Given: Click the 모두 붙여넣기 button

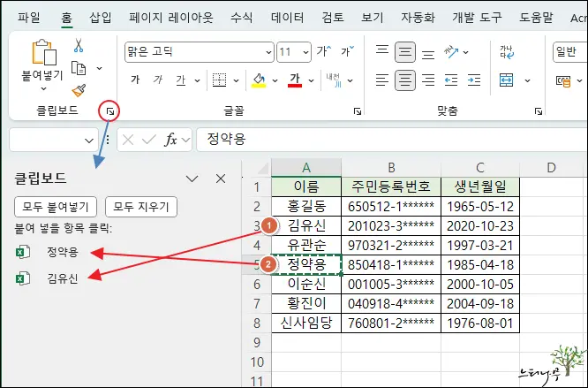Looking at the screenshot, I should pyautogui.click(x=56, y=207).
